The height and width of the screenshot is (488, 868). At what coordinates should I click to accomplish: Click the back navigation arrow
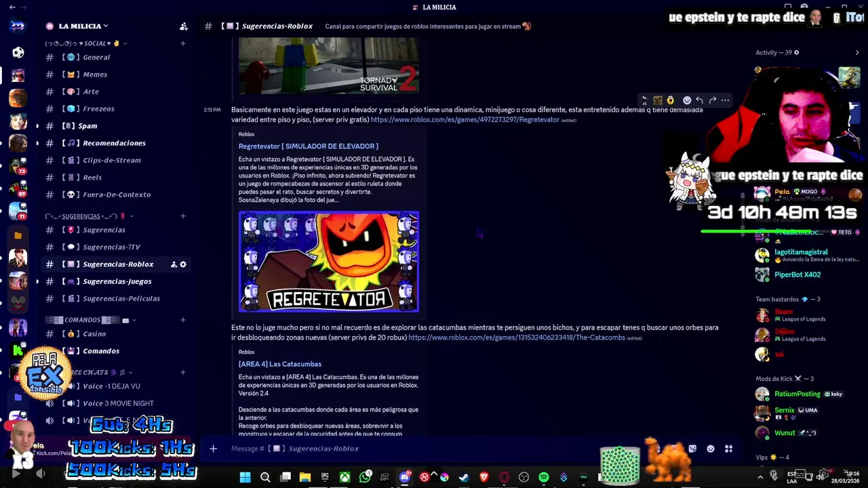[12, 7]
